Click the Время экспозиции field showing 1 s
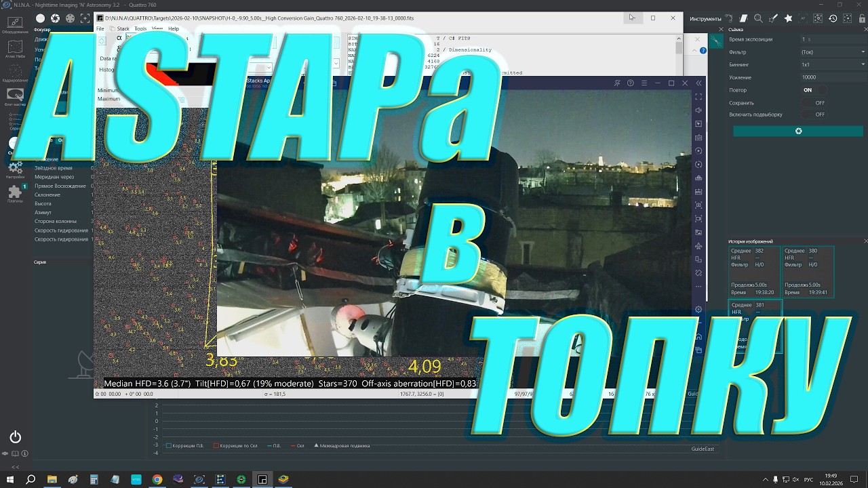The width and height of the screenshot is (868, 488). coord(833,39)
